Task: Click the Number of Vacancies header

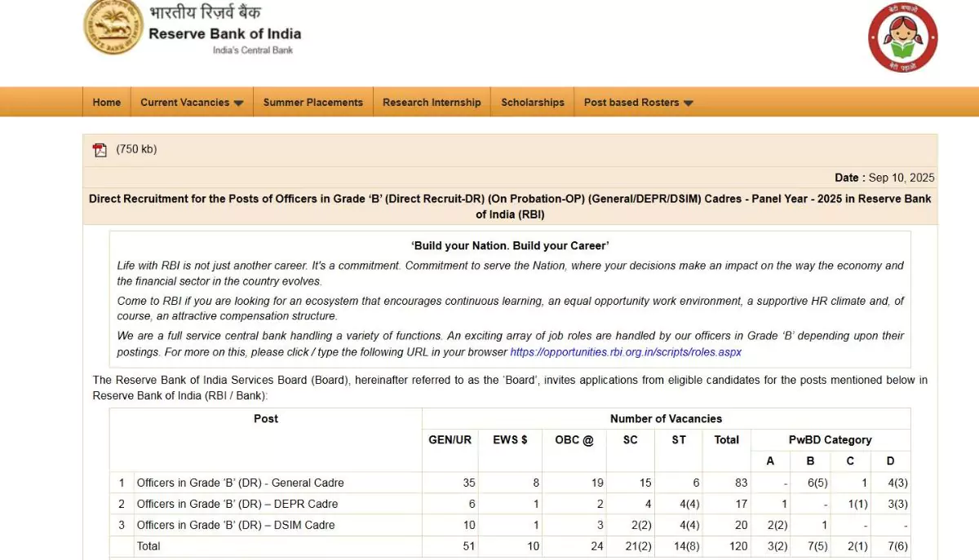Action: pos(666,419)
